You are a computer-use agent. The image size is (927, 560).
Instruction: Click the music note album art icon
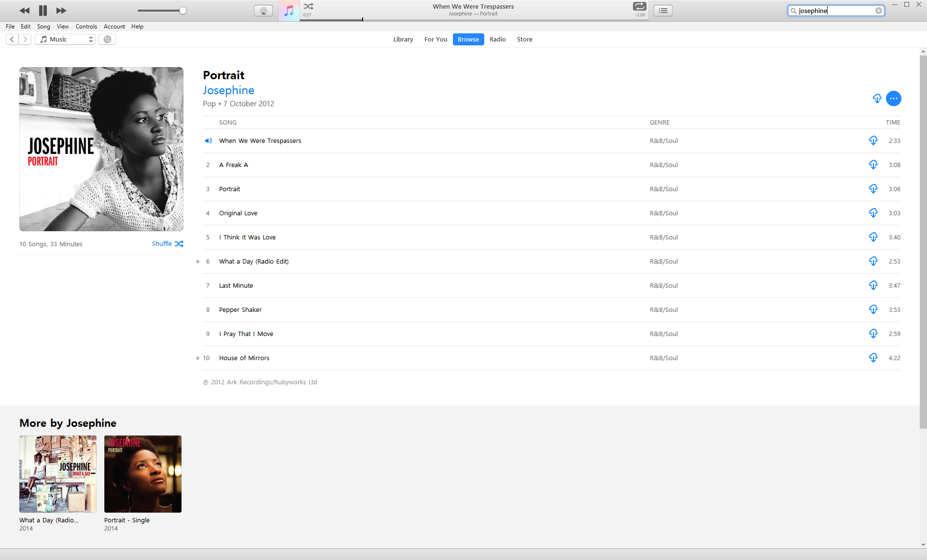click(x=289, y=11)
